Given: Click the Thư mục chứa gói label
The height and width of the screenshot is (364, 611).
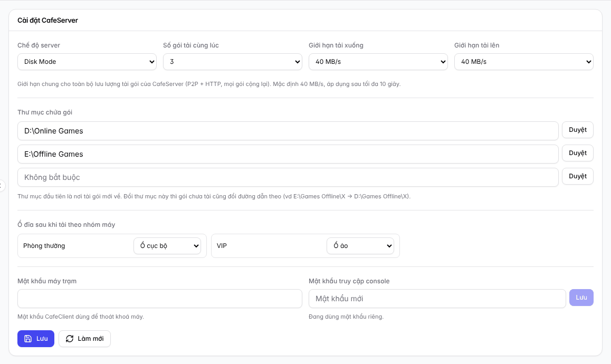Looking at the screenshot, I should [x=45, y=112].
